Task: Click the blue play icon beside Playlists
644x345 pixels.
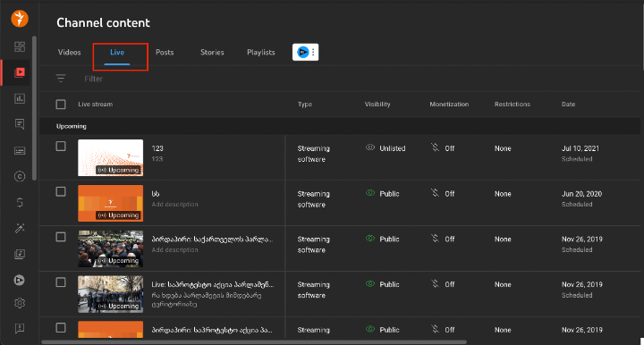Action: click(x=302, y=52)
